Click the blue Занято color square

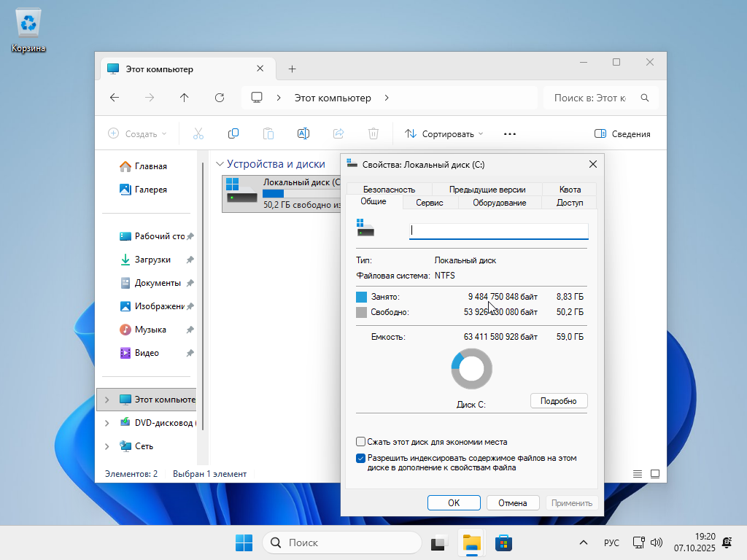(x=362, y=297)
